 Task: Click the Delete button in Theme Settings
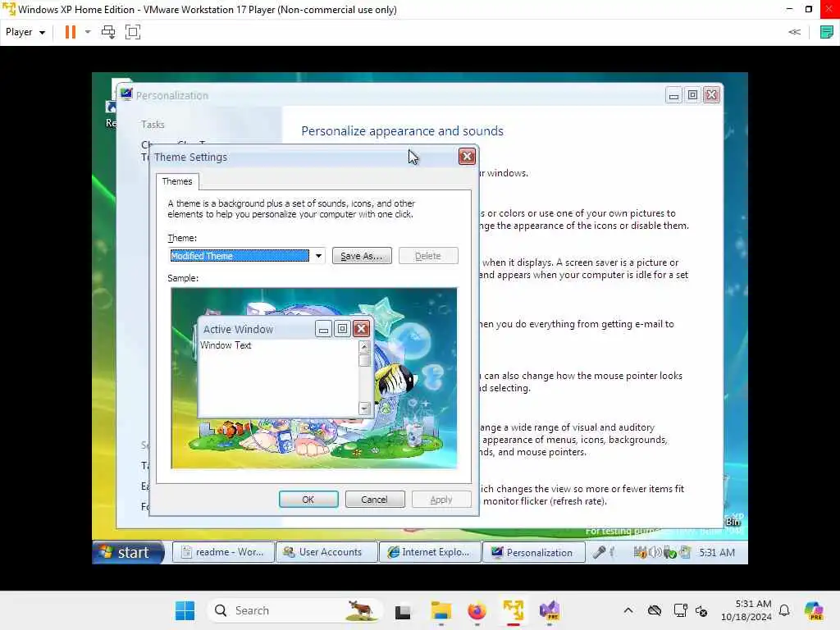(x=428, y=256)
